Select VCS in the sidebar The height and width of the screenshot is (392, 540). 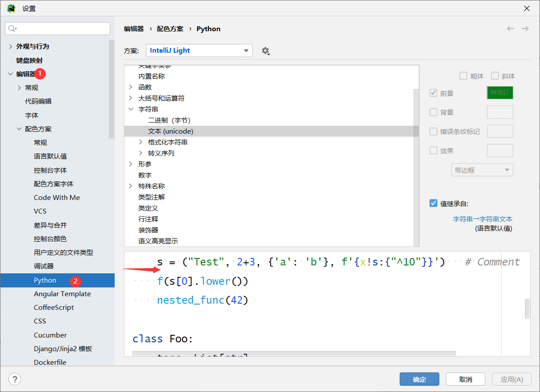tap(40, 211)
